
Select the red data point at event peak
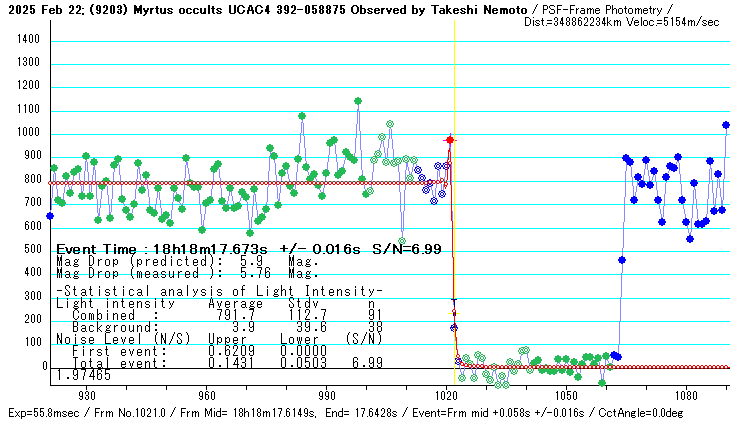click(450, 140)
